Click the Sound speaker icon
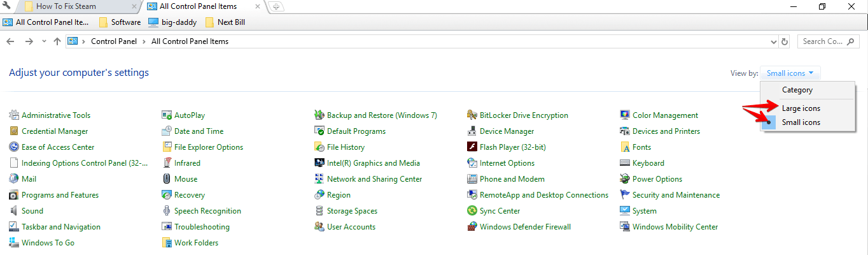The height and width of the screenshot is (255, 868). coord(14,211)
